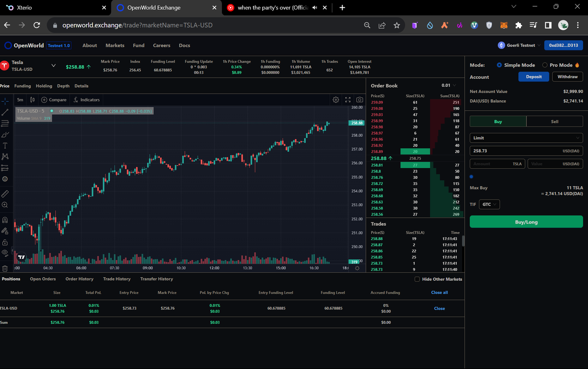Open the media control playlist icon
This screenshot has width=588, height=369.
pos(534,25)
